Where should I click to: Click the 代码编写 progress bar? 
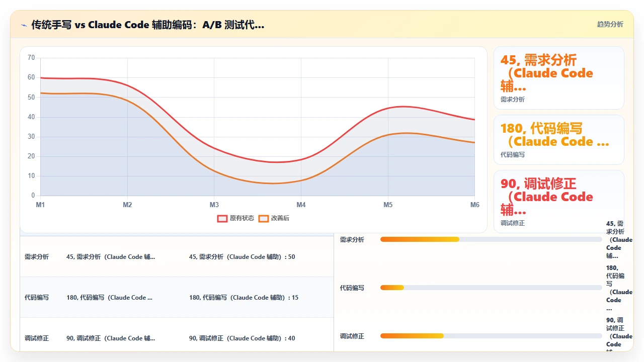[491, 288]
